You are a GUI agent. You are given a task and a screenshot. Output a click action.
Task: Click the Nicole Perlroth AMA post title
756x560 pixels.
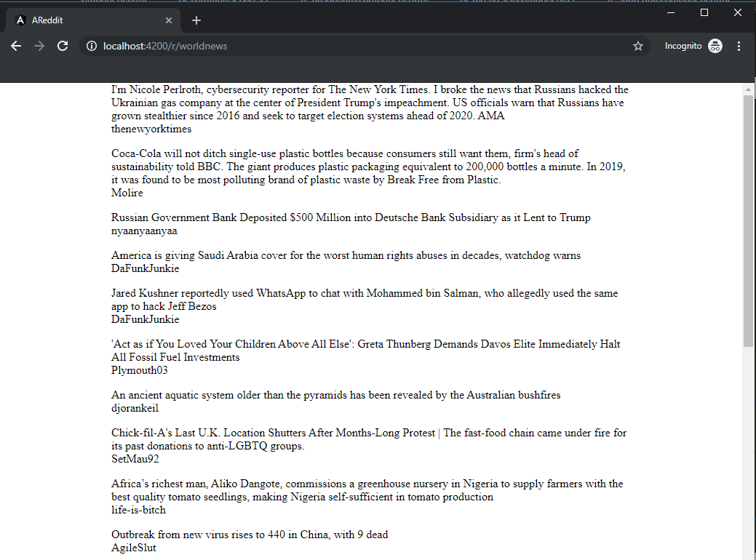[x=370, y=102]
